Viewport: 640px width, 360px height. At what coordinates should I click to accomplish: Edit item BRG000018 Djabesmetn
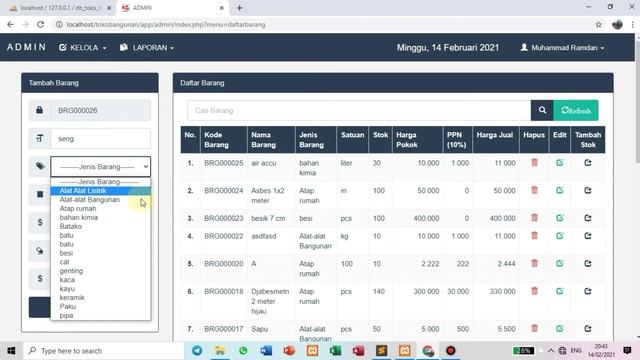[560, 291]
